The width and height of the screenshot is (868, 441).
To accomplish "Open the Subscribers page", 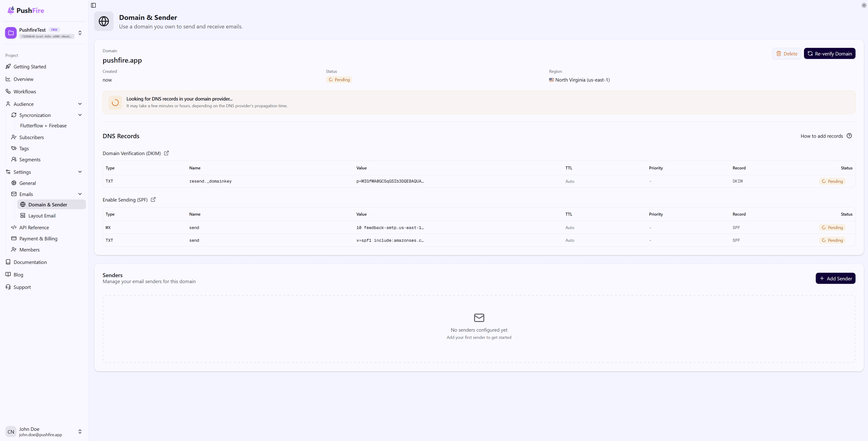I will coord(31,137).
